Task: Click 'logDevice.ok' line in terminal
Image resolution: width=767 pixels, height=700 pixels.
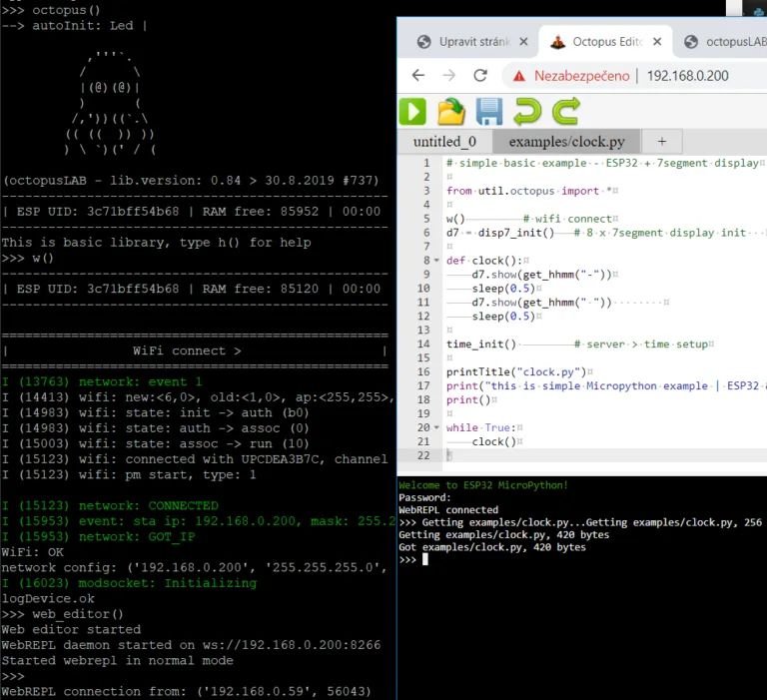Action: 48,599
